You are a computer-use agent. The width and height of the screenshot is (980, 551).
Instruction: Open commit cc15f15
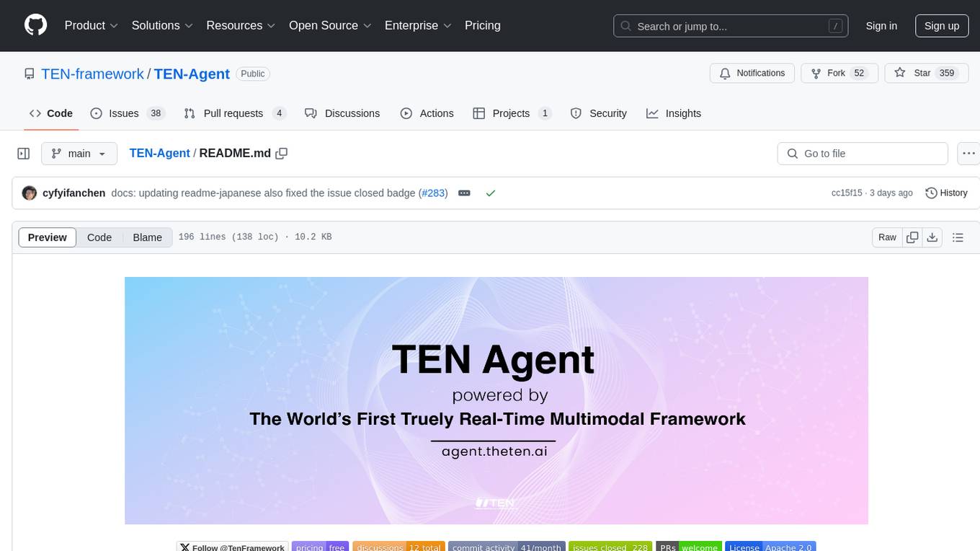[846, 193]
